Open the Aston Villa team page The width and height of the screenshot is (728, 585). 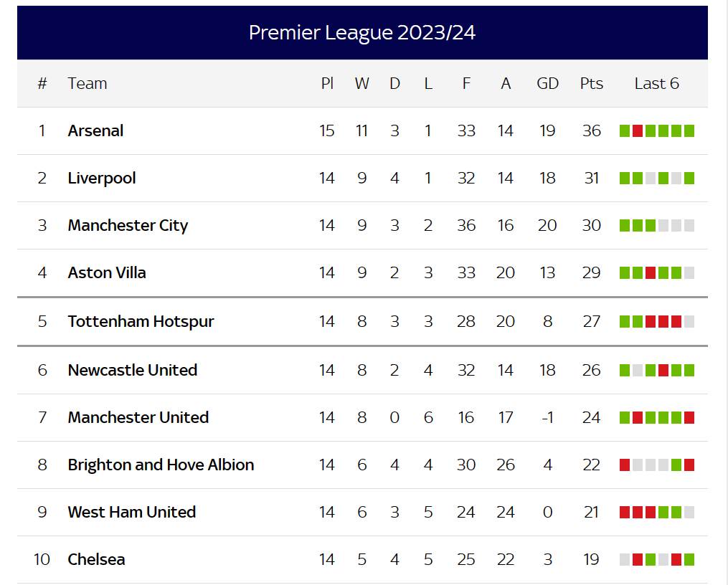(107, 272)
